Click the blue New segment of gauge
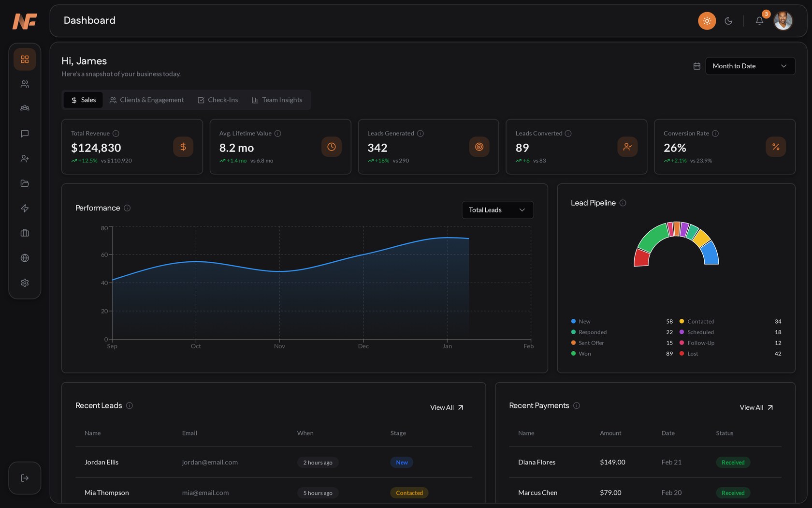 [710, 253]
